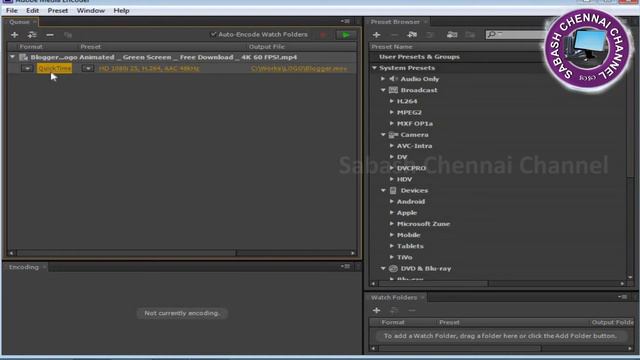Start queue green play button
The image size is (640, 360).
(346, 35)
